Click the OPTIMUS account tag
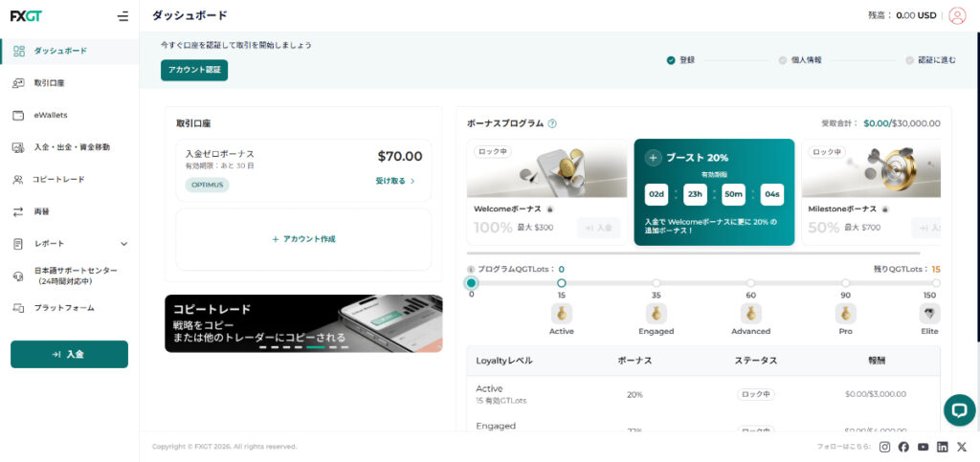The height and width of the screenshot is (462, 980). [x=207, y=185]
